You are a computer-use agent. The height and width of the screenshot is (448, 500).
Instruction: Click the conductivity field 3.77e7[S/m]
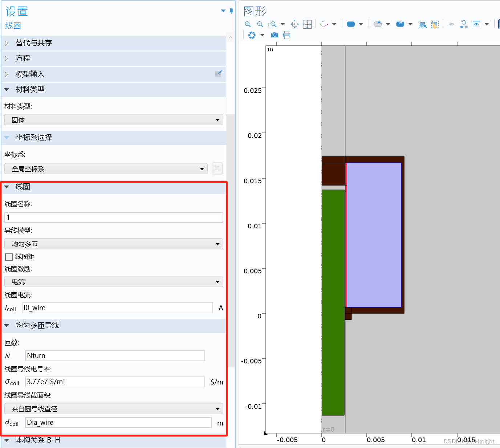click(115, 382)
